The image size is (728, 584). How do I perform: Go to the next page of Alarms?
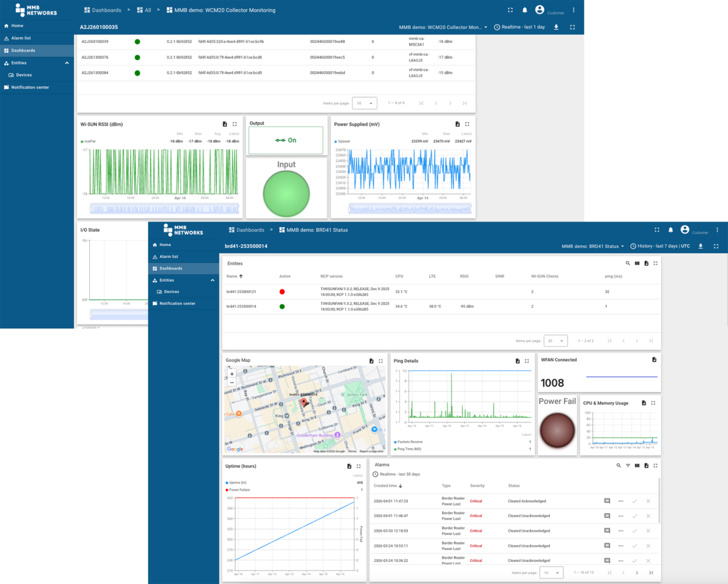pos(637,572)
